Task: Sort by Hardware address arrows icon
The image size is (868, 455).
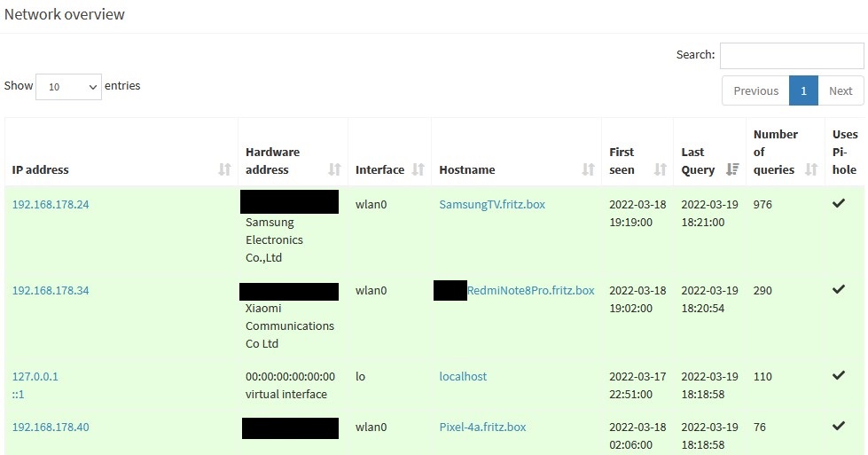Action: (x=334, y=169)
